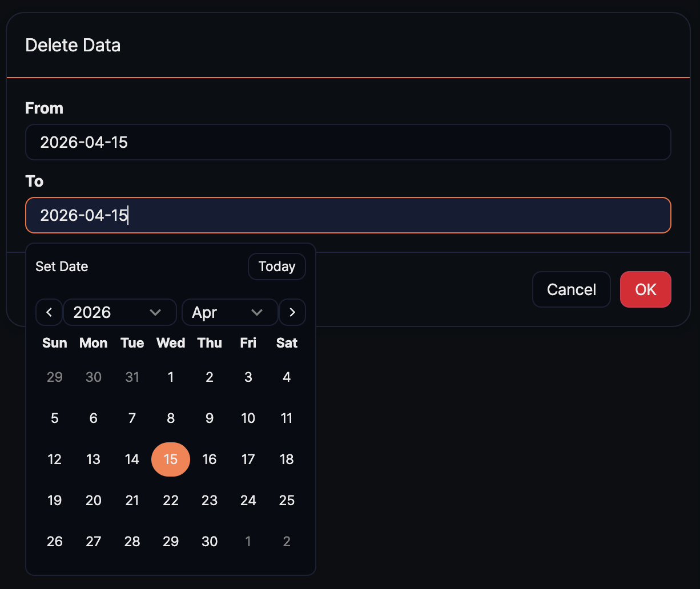Image resolution: width=700 pixels, height=589 pixels.
Task: Select the grayed-out March 29 date
Action: tap(54, 377)
